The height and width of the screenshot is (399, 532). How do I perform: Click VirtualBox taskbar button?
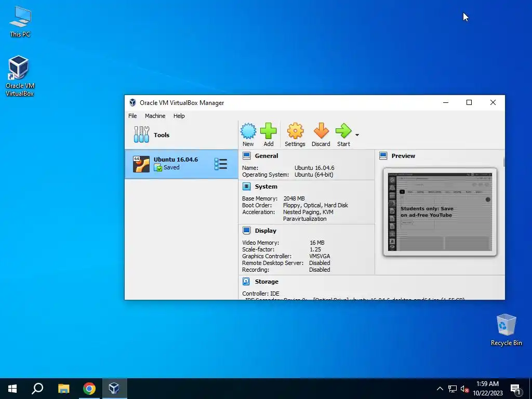click(114, 389)
